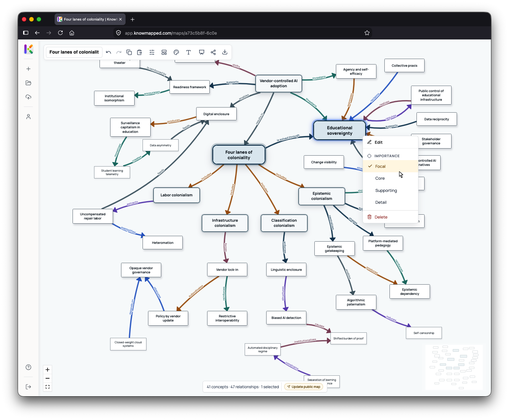Screen dimensions: 509x420
Task: Select the Linguistic enclosure node
Action: (286, 270)
